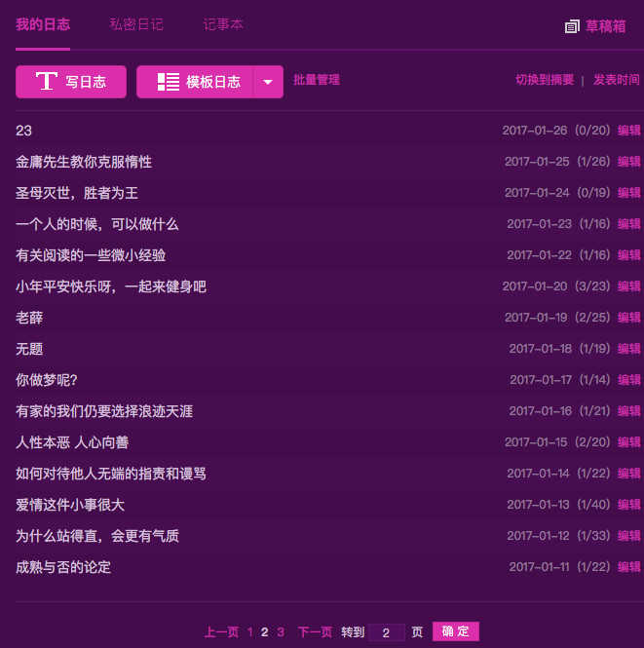Jump to page 3 in pagination
Viewport: 644px width, 648px height.
(x=281, y=632)
